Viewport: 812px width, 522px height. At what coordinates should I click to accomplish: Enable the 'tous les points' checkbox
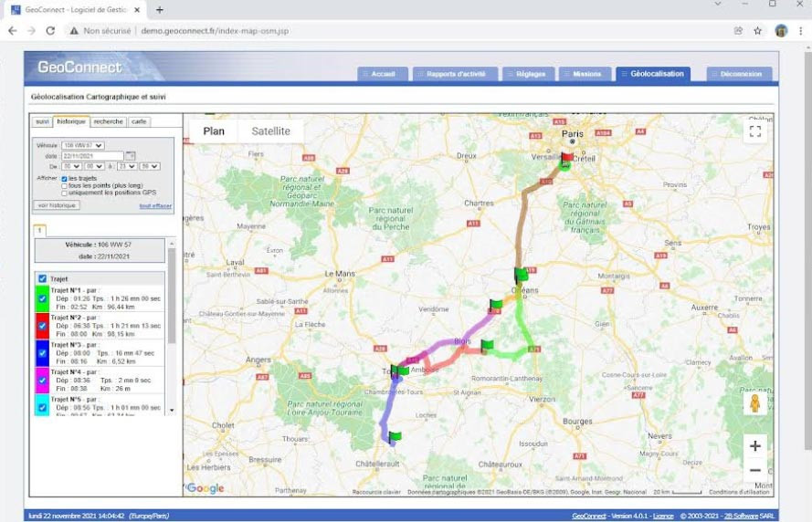pos(64,186)
